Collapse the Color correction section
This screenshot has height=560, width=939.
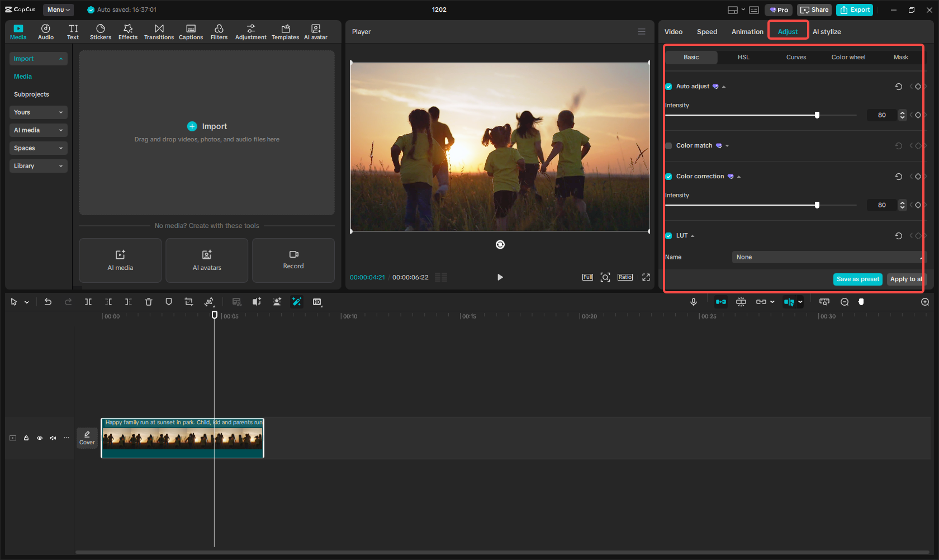point(739,176)
